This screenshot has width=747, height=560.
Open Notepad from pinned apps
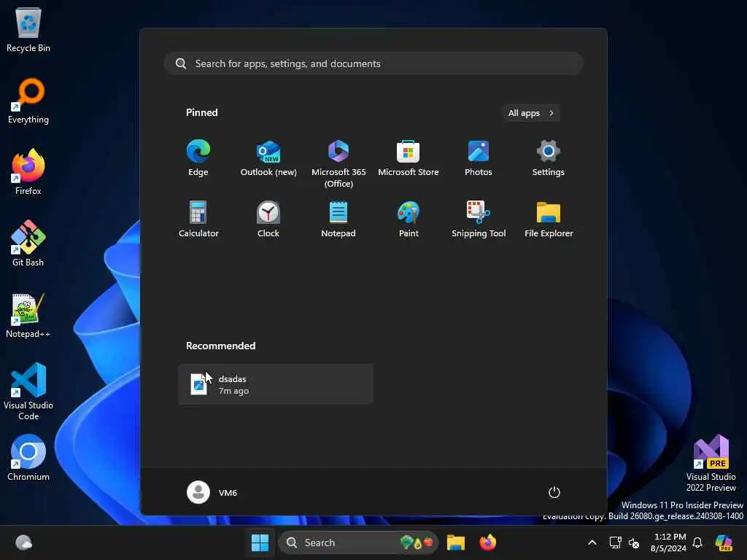coord(338,219)
